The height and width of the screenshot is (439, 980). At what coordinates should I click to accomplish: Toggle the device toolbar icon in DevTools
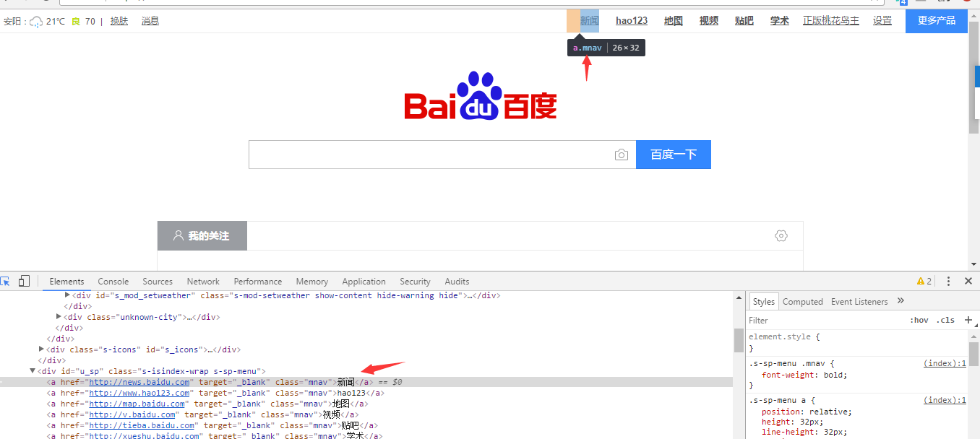point(24,282)
